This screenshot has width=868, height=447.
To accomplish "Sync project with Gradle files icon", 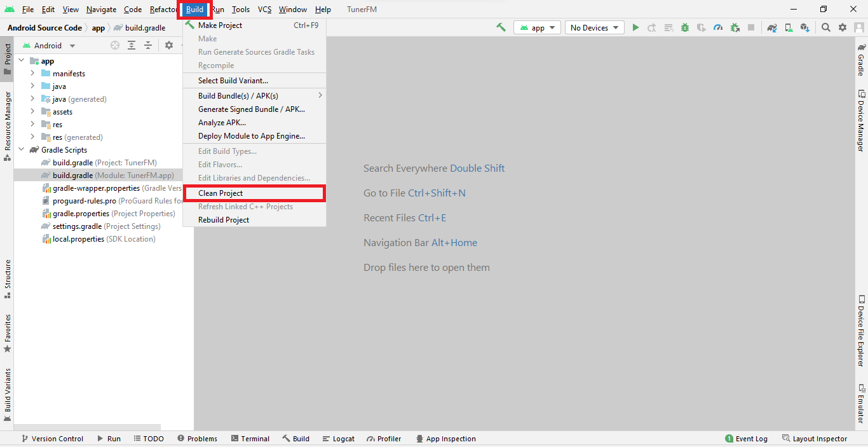I will tap(772, 27).
